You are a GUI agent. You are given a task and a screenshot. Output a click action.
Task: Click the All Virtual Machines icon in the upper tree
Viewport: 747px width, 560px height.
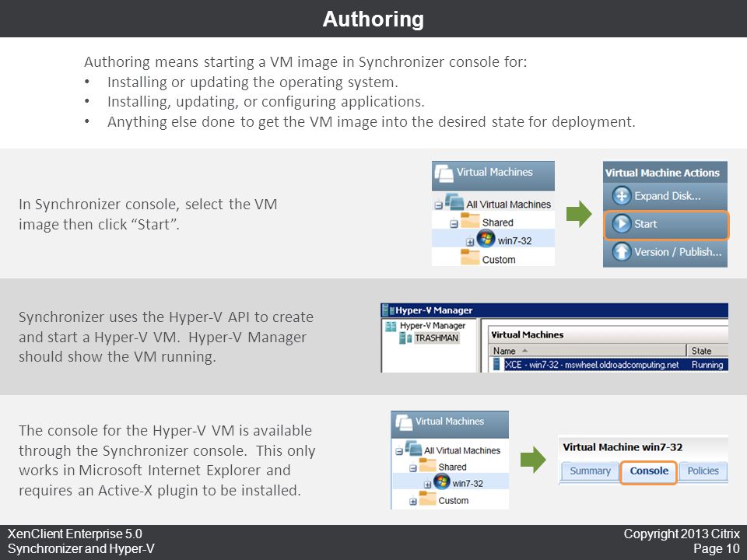(x=454, y=202)
